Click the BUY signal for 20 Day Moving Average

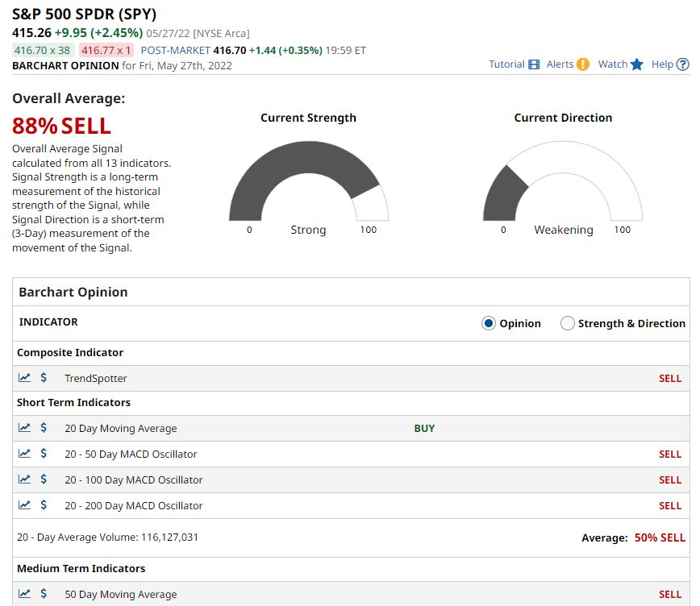(424, 428)
